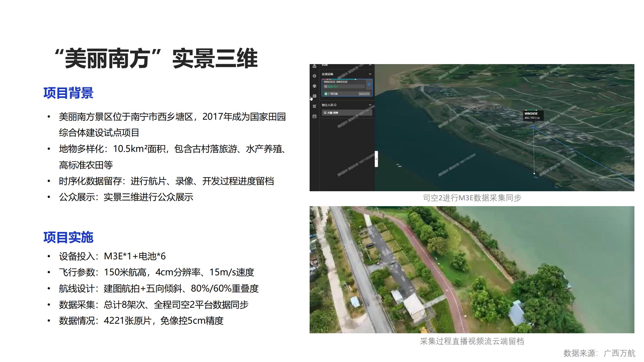Collapse the 独立人员 section chevron

(370, 105)
